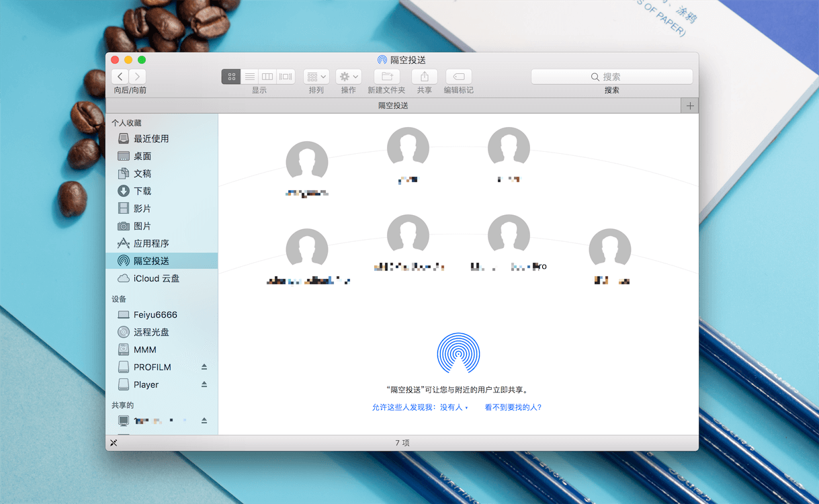Open a new tab with the plus button
Viewport: 819px width, 504px height.
click(x=689, y=106)
